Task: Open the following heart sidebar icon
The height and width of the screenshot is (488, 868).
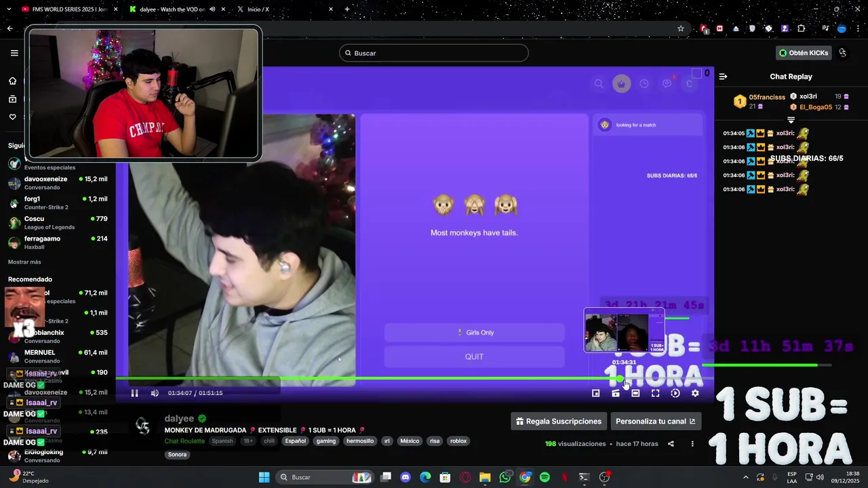Action: 12,117
